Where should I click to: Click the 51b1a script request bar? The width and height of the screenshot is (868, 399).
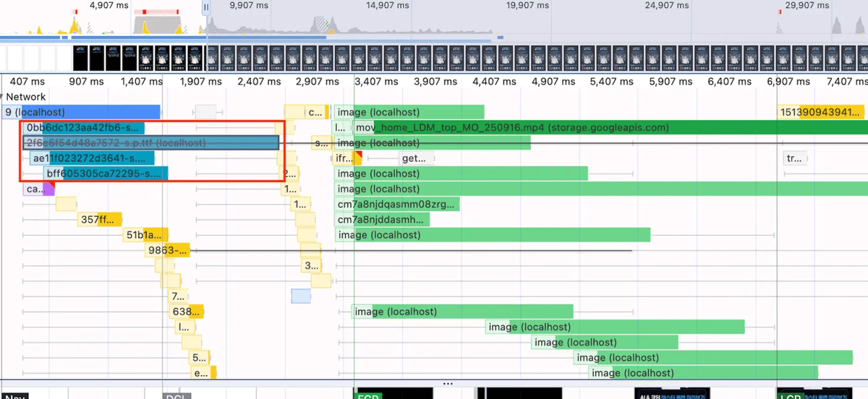[145, 234]
